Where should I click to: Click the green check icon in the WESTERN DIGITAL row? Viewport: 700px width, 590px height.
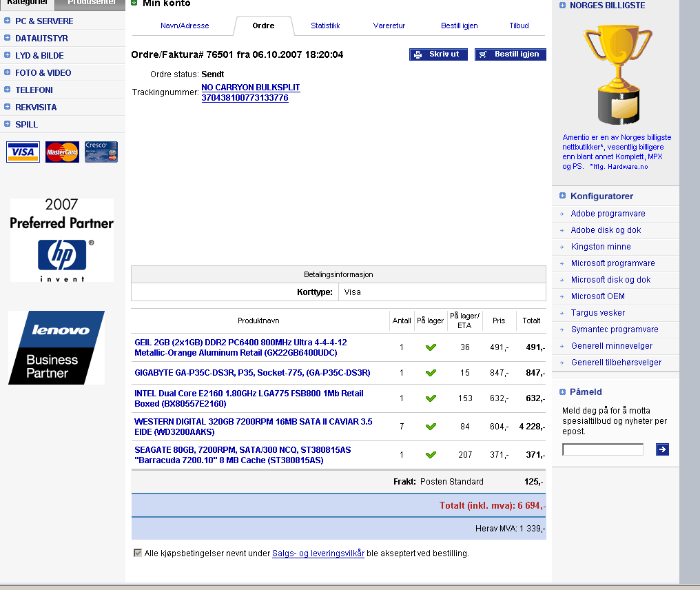431,427
